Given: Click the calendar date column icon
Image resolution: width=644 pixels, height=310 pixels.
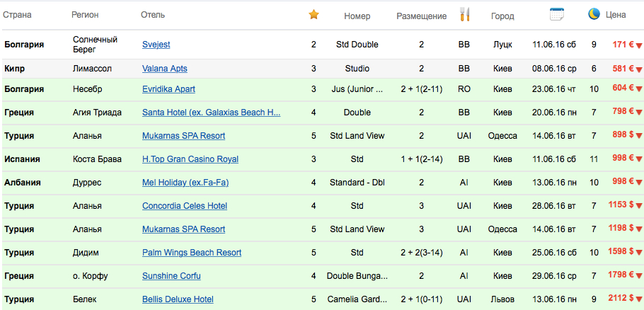Looking at the screenshot, I should pyautogui.click(x=557, y=14).
